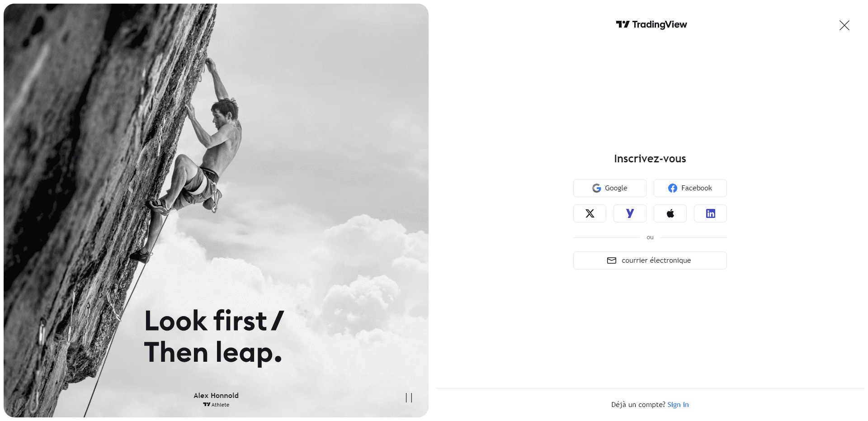Click the "ou" divider label

coord(650,237)
